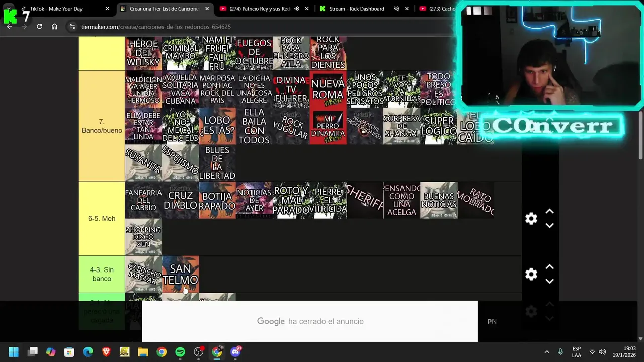This screenshot has height=362, width=644.
Task: Edit the 6-5. Meh tier label
Action: (102, 219)
